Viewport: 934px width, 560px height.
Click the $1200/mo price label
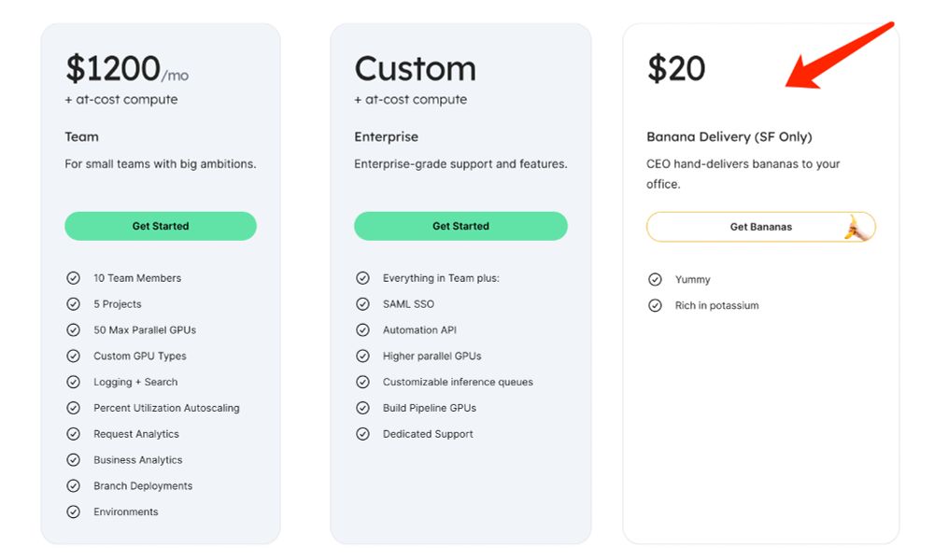coord(127,68)
